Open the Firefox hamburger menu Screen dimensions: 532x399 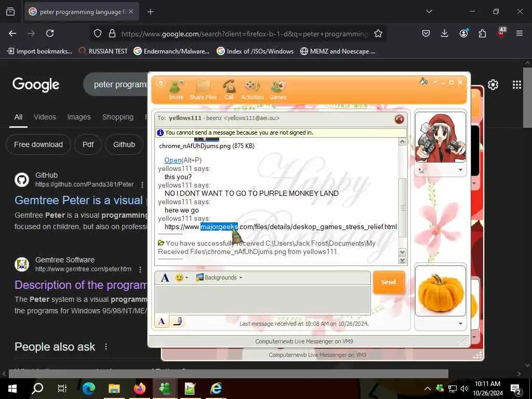pyautogui.click(x=520, y=33)
